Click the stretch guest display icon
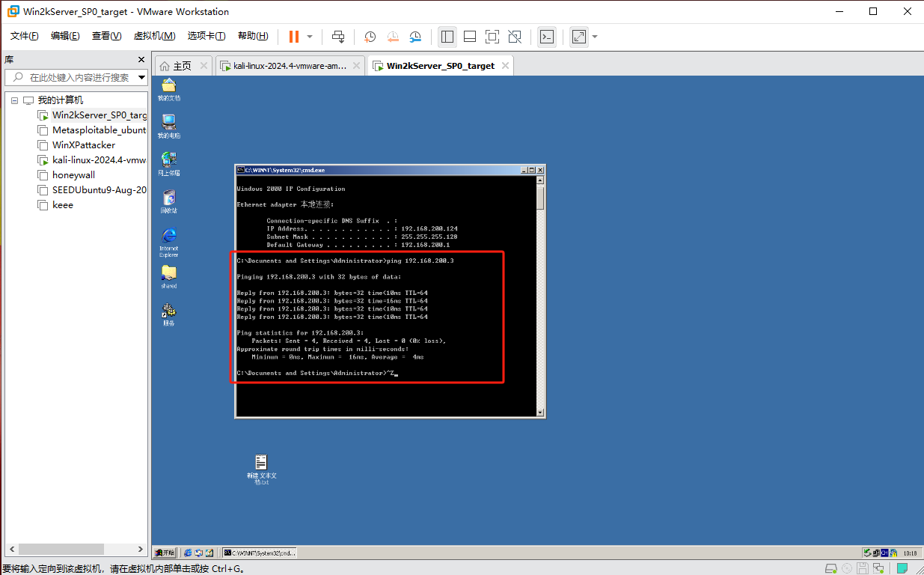The height and width of the screenshot is (575, 924). pyautogui.click(x=579, y=36)
